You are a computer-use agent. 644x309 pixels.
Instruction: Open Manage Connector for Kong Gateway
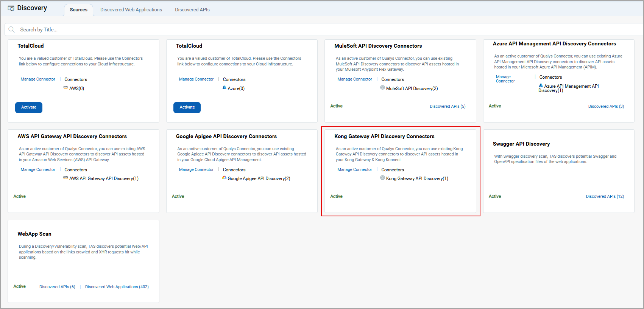pos(354,170)
